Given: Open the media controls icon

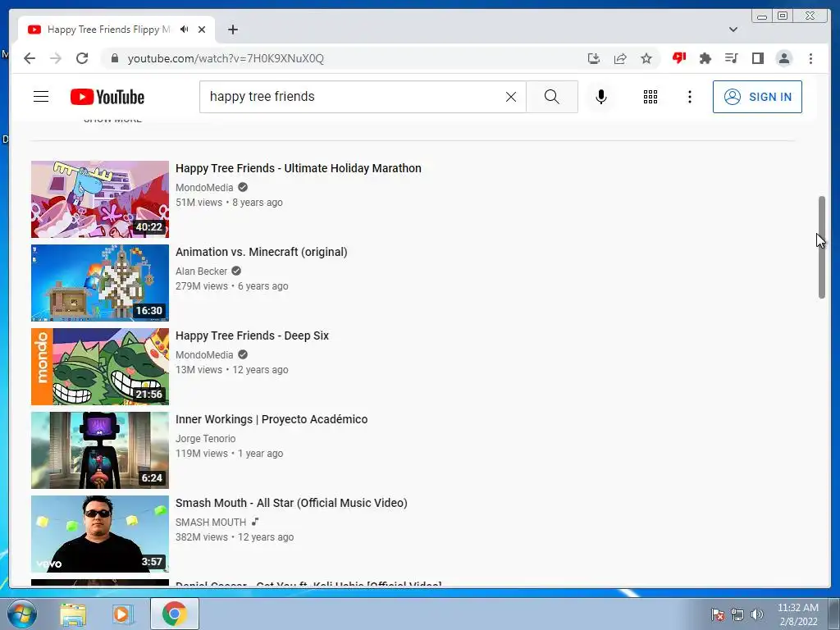Looking at the screenshot, I should click(x=732, y=58).
